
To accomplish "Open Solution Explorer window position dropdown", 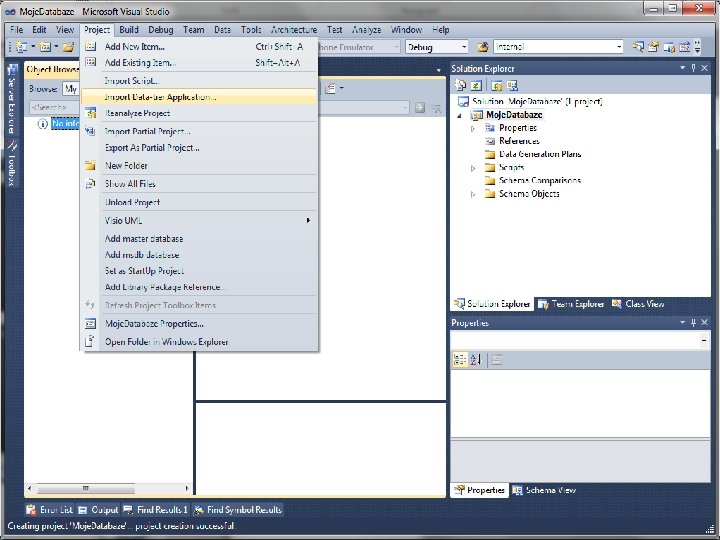I will click(x=682, y=68).
